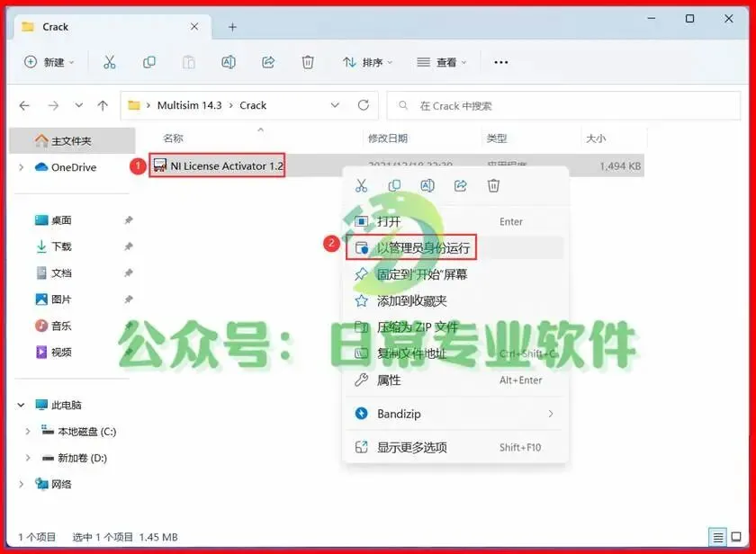Expand the 网络 tree node
This screenshot has width=756, height=554.
(21, 484)
